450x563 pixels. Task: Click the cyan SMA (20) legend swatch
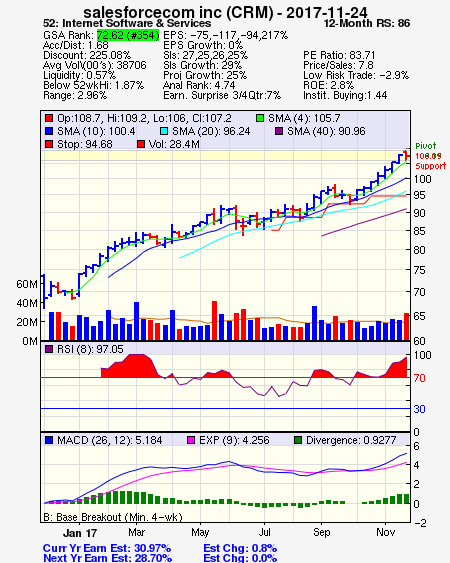point(164,131)
